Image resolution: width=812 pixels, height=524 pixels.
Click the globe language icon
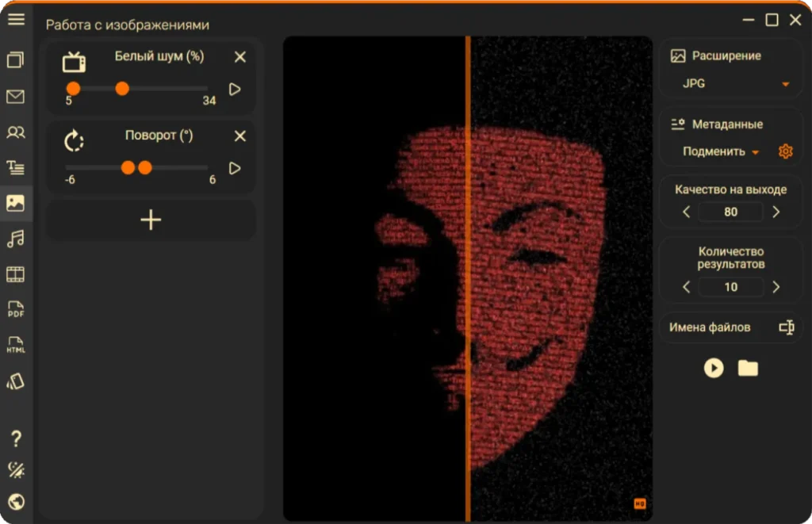(x=16, y=501)
